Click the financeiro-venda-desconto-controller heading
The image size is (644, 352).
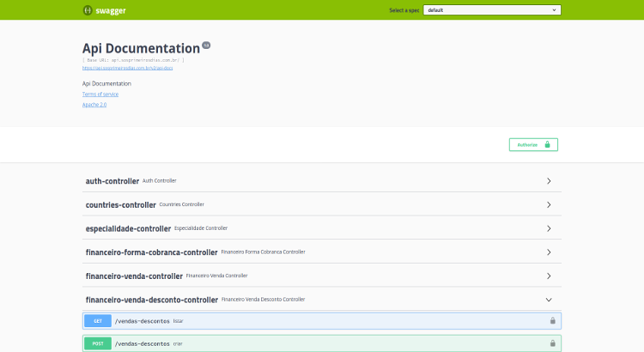151,300
